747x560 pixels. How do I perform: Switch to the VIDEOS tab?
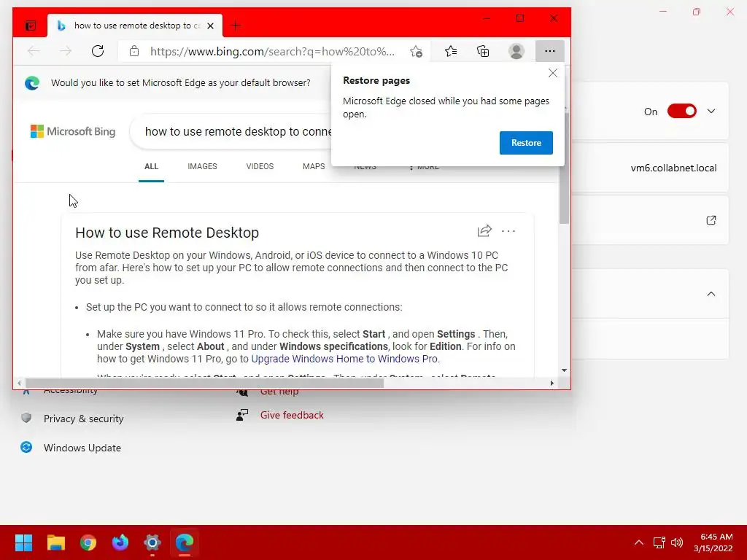260,167
